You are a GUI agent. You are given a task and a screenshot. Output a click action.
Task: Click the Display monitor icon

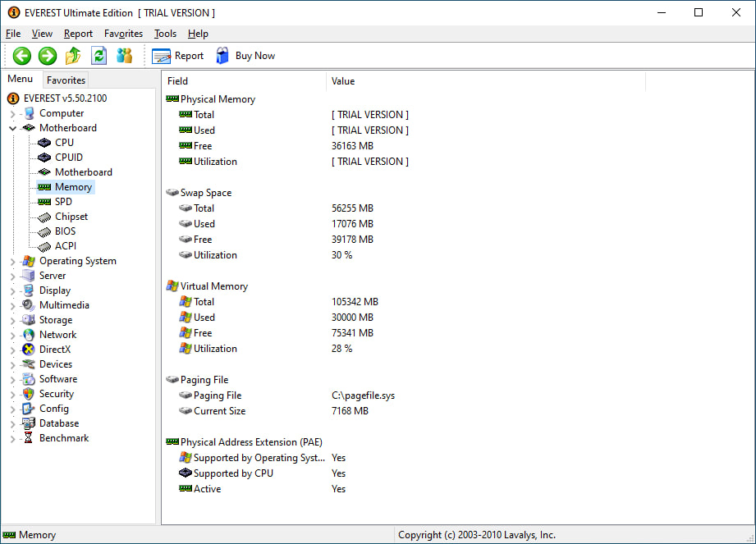coord(29,290)
